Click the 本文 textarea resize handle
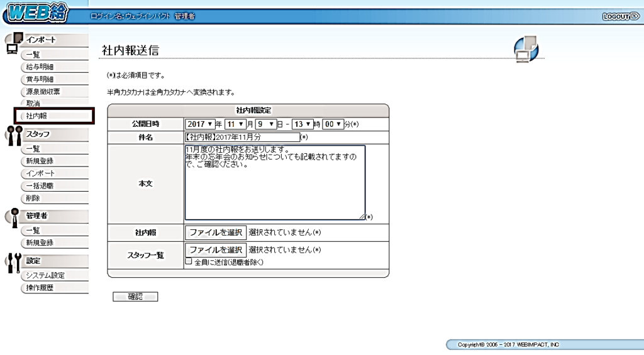Image resolution: width=644 pixels, height=355 pixels. tap(362, 217)
